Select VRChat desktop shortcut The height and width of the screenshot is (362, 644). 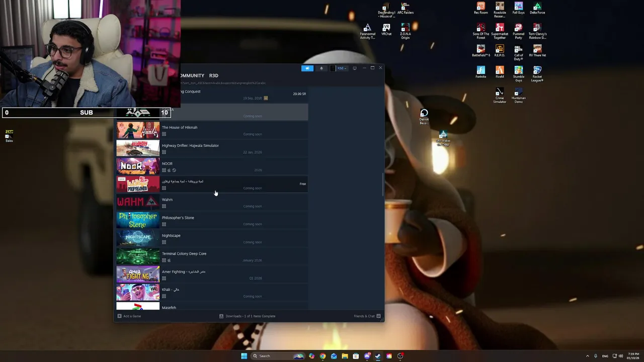coord(386,29)
